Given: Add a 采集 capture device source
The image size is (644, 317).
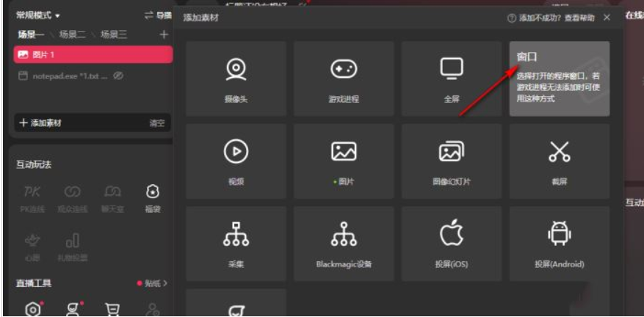Looking at the screenshot, I should (x=236, y=244).
